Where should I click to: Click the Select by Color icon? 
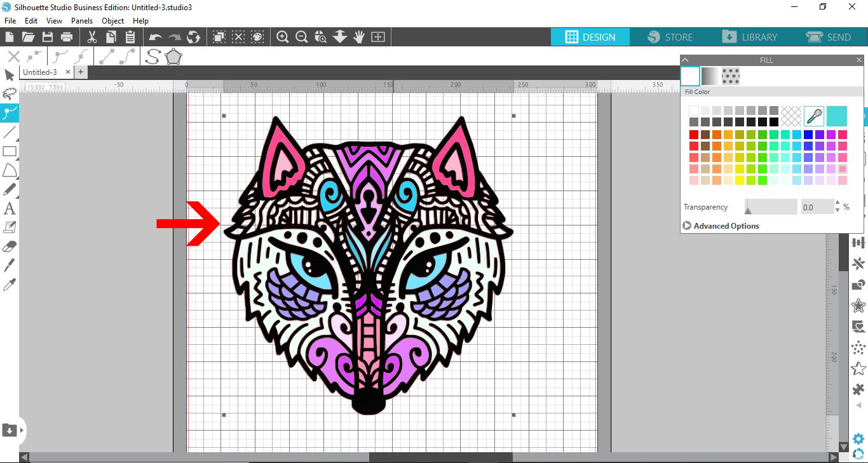257,37
